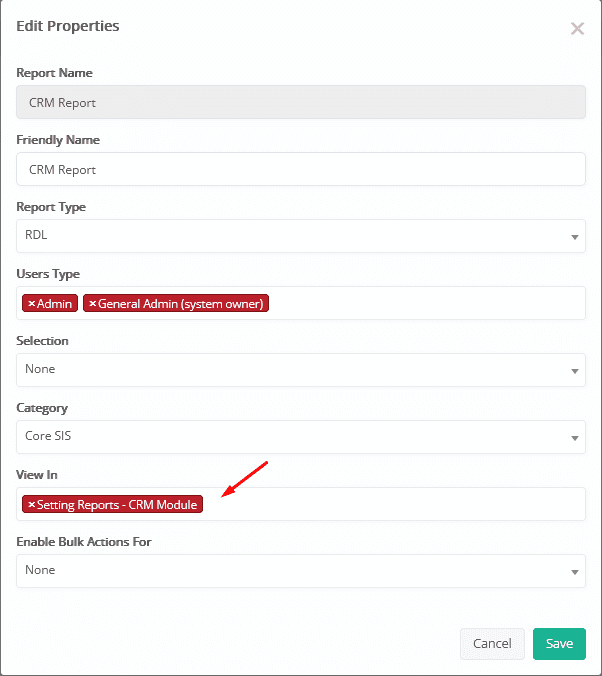Image resolution: width=602 pixels, height=676 pixels.
Task: Click into the Friendly Name field
Action: tap(301, 169)
